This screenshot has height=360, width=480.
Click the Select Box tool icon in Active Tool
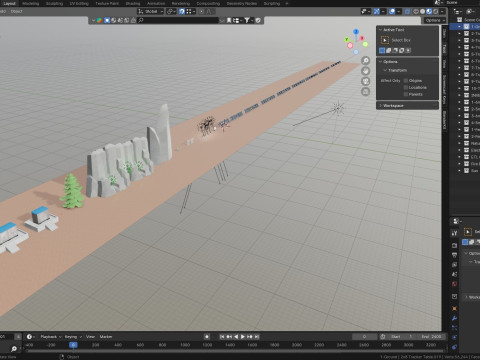pyautogui.click(x=385, y=40)
